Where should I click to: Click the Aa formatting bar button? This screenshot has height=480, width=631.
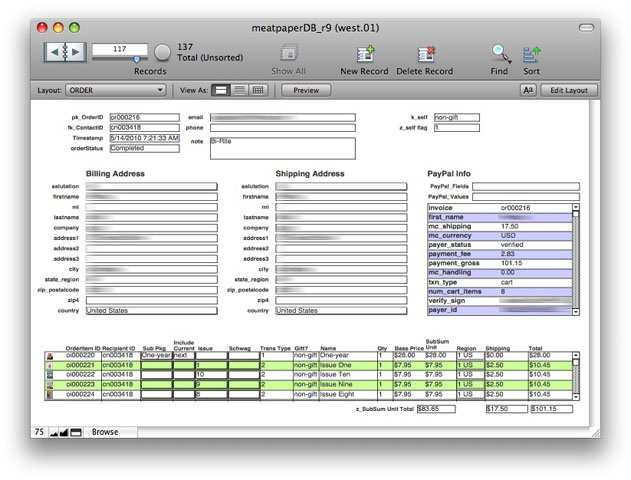tap(528, 90)
